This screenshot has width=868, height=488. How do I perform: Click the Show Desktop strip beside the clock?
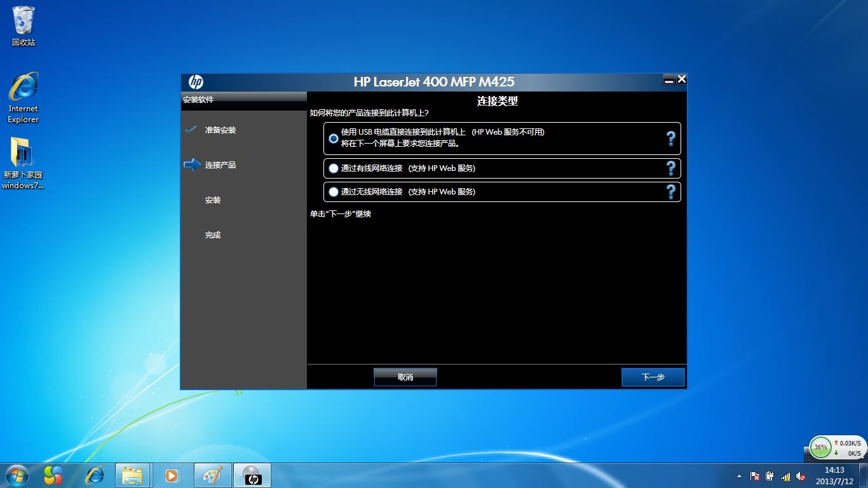864,475
